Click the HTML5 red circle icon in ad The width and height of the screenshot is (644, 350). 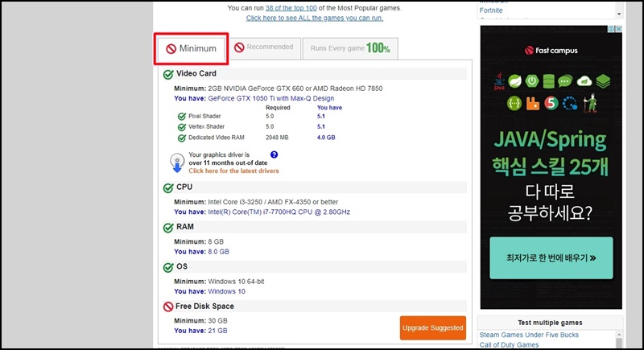point(551,104)
